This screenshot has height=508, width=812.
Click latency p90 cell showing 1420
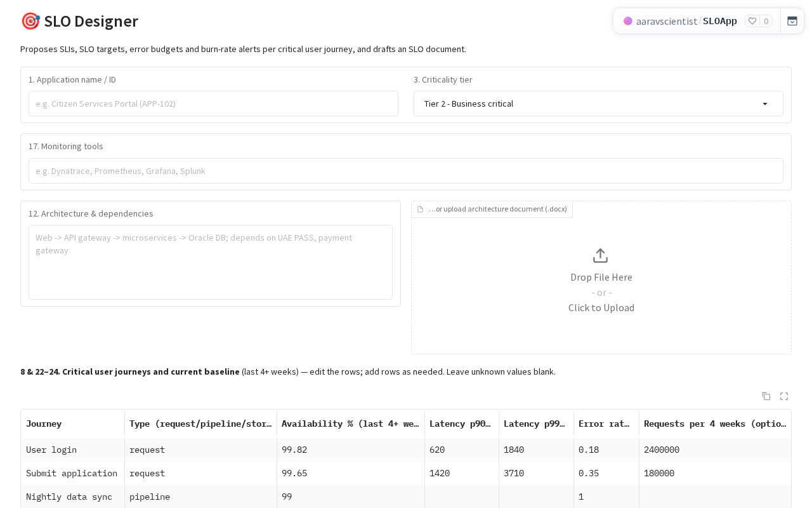point(462,473)
